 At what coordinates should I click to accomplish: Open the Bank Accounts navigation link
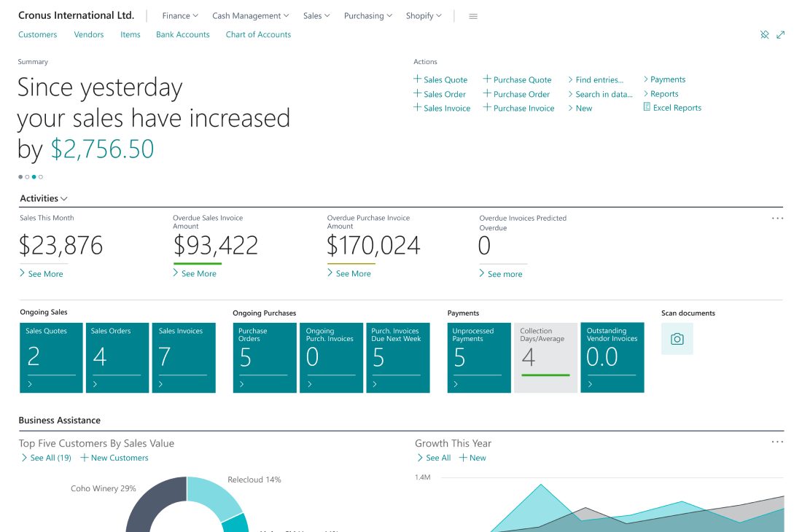click(182, 35)
